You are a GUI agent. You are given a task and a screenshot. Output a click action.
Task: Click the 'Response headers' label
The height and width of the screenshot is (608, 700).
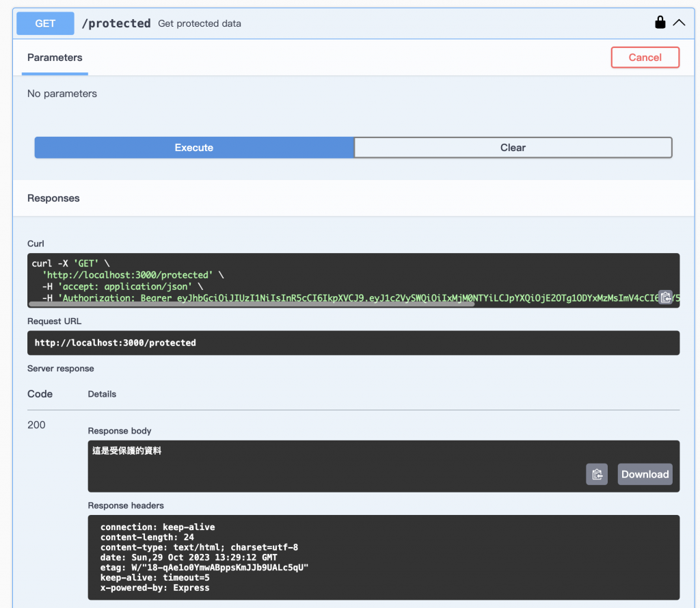click(126, 505)
